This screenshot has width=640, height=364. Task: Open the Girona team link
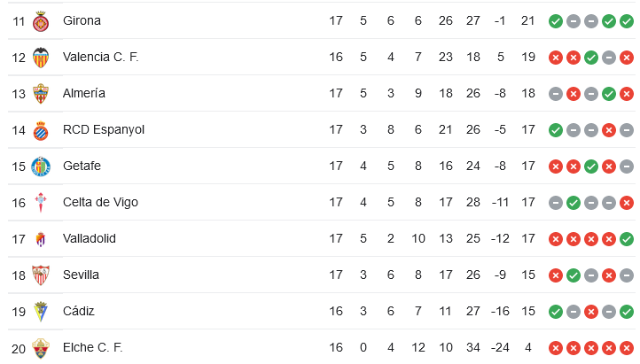pos(82,20)
